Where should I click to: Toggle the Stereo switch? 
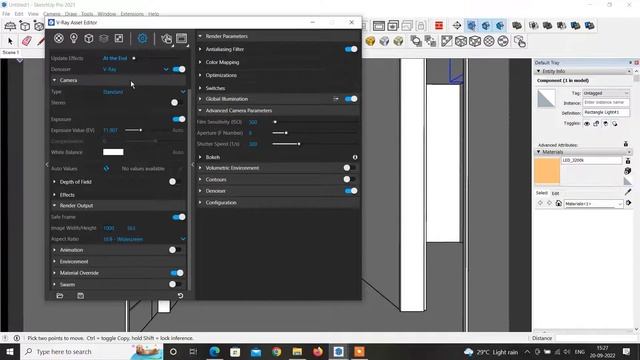click(176, 103)
